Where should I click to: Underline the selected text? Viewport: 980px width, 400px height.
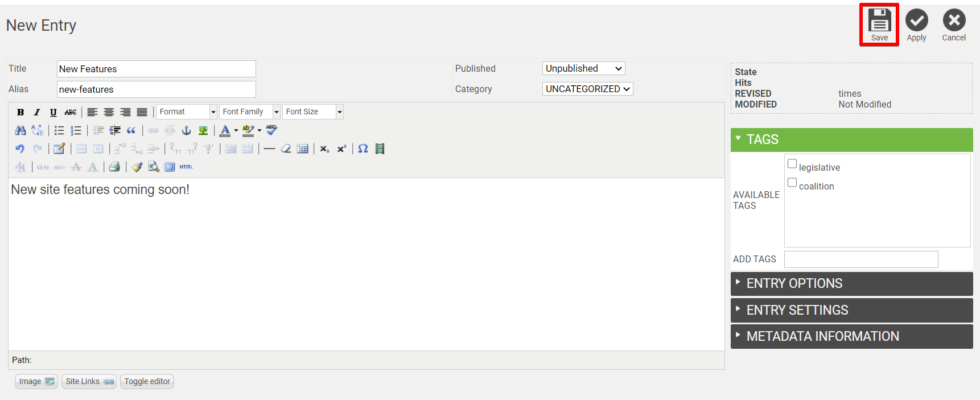point(53,112)
